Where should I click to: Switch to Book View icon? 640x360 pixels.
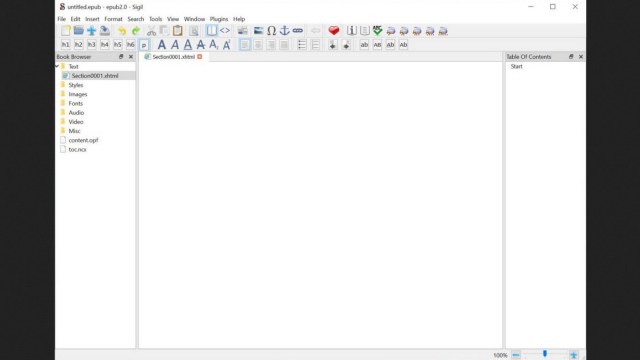[211, 31]
